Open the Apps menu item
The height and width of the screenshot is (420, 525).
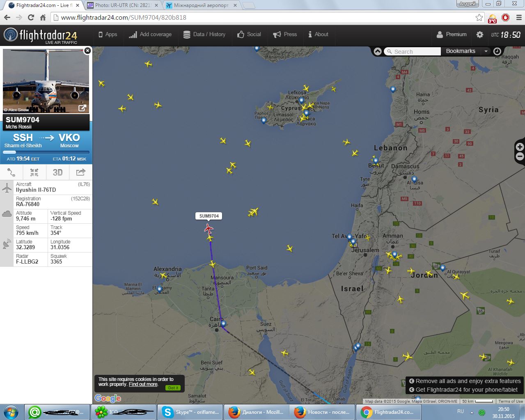(x=108, y=34)
